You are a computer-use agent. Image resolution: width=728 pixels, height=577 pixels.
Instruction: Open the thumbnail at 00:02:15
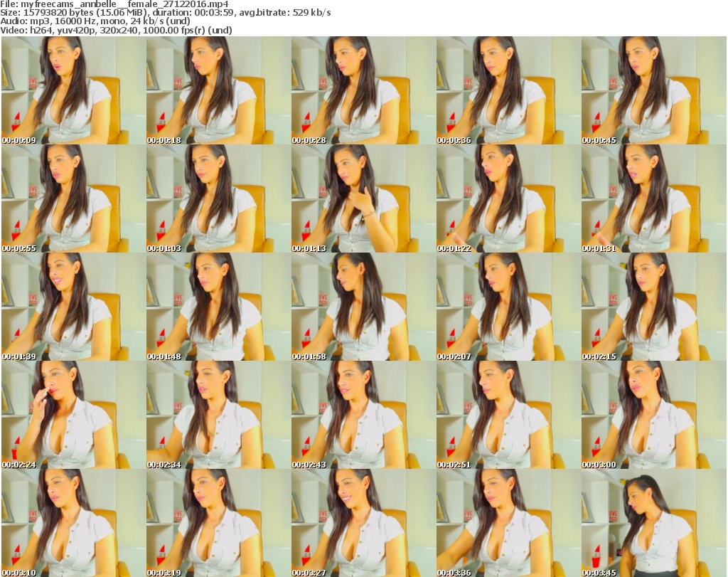click(x=653, y=307)
